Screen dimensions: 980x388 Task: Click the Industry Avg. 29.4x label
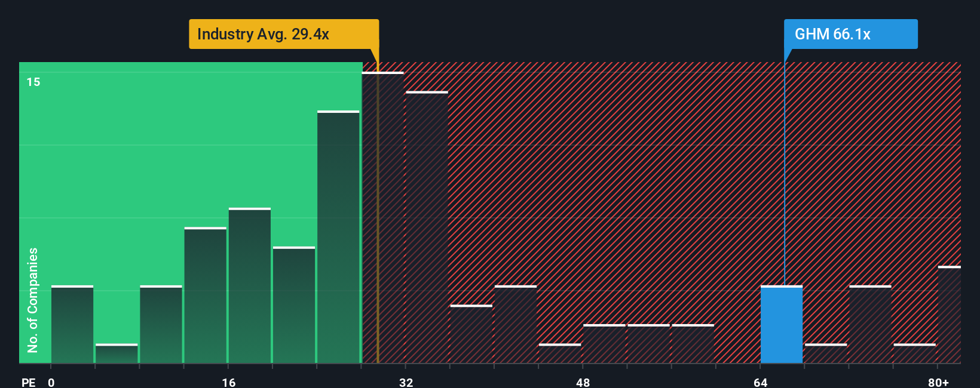click(284, 34)
